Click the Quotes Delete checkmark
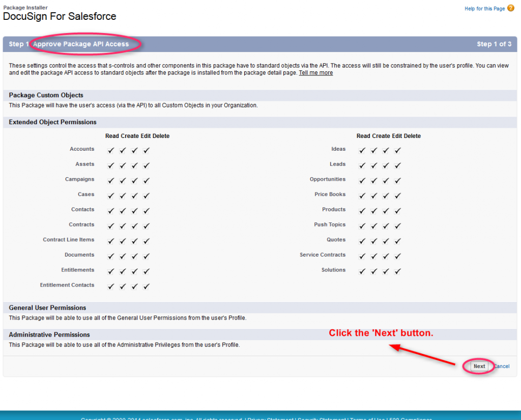The height and width of the screenshot is (420, 521). click(x=397, y=241)
